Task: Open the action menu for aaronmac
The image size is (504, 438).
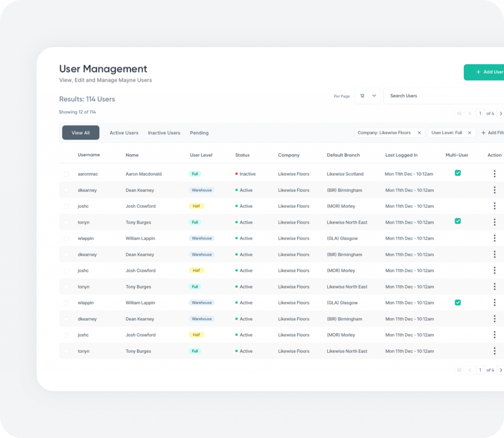Action: click(495, 174)
